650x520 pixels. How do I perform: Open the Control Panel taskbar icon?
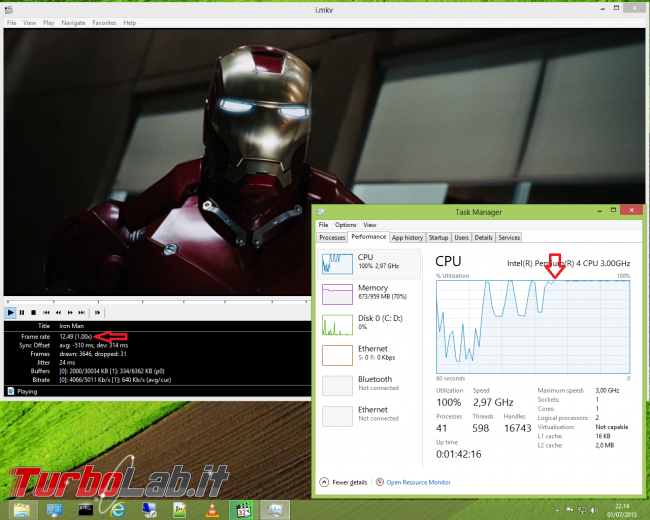pyautogui.click(x=54, y=510)
